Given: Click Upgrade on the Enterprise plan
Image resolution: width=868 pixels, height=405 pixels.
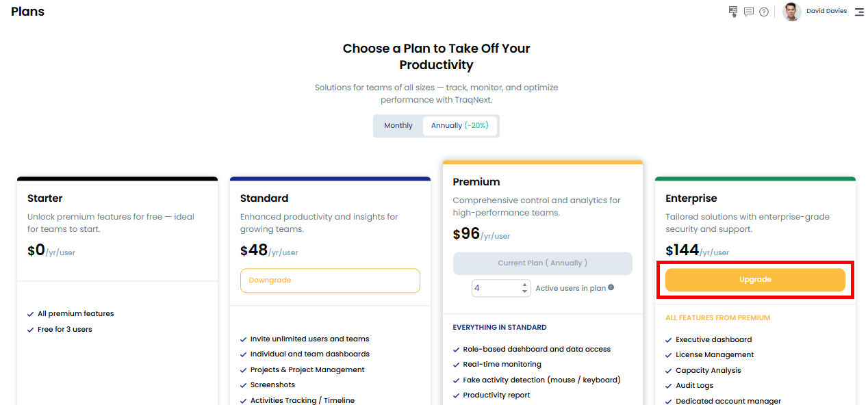Looking at the screenshot, I should tap(755, 280).
